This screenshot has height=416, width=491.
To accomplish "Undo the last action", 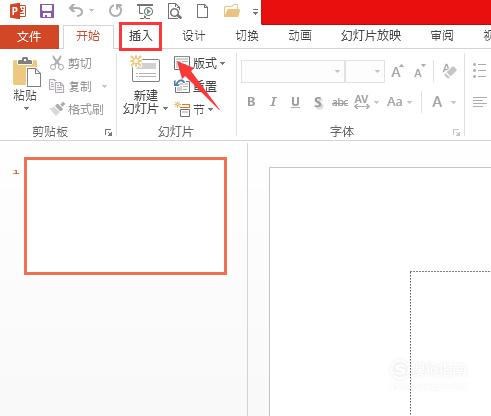I will tap(76, 11).
